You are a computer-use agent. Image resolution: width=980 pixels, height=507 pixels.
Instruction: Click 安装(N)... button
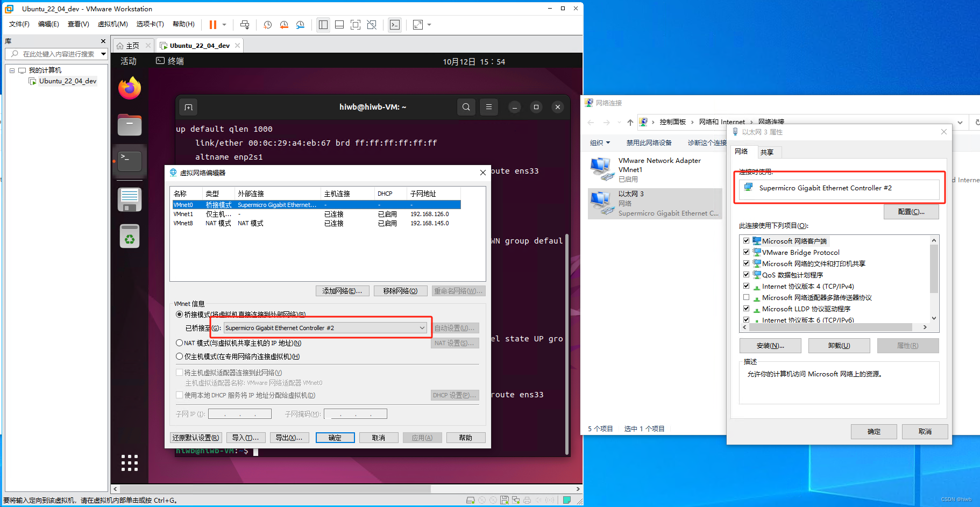click(770, 346)
